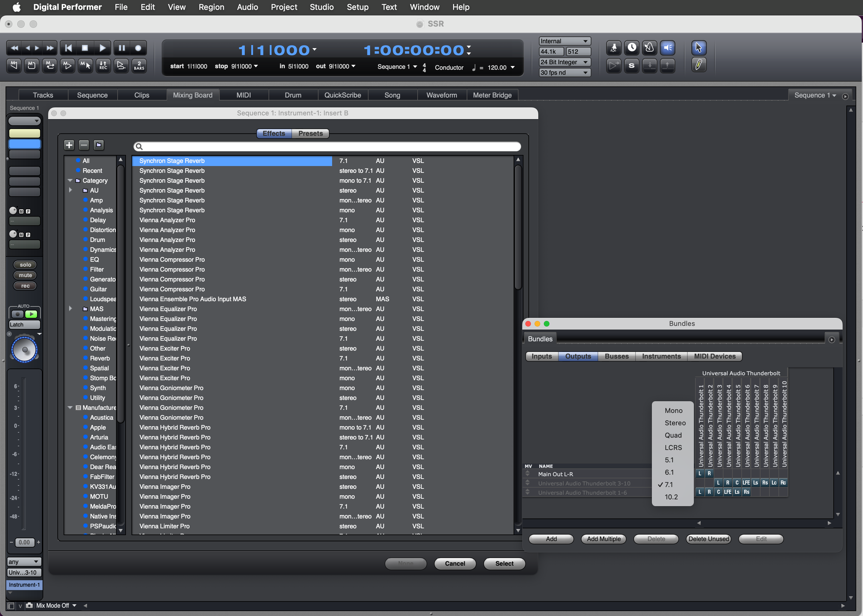Toggle the audible mode speaker button
This screenshot has height=616, width=863.
click(668, 48)
